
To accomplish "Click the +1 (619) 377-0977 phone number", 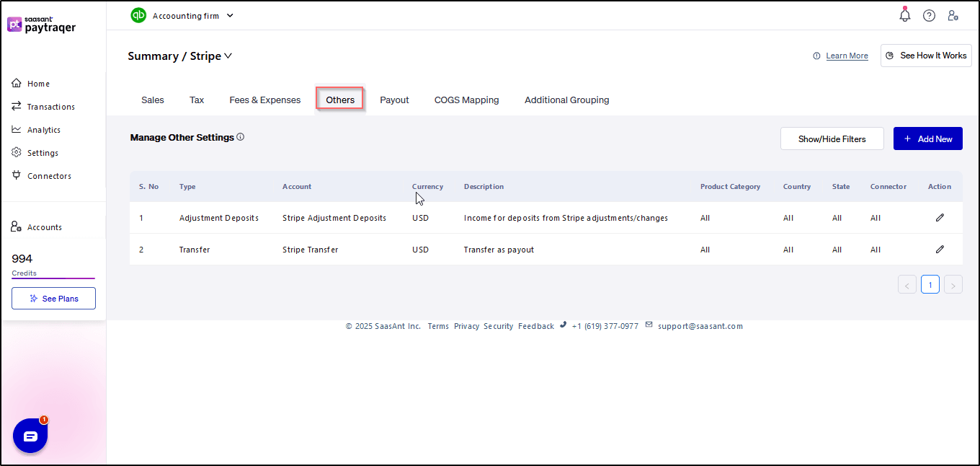I will pos(605,326).
